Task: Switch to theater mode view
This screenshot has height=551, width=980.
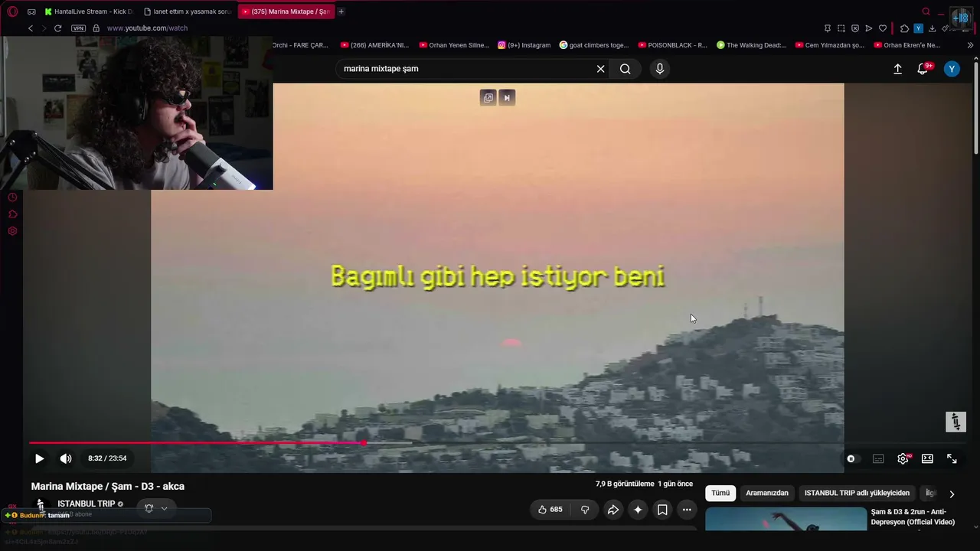Action: coord(927,458)
